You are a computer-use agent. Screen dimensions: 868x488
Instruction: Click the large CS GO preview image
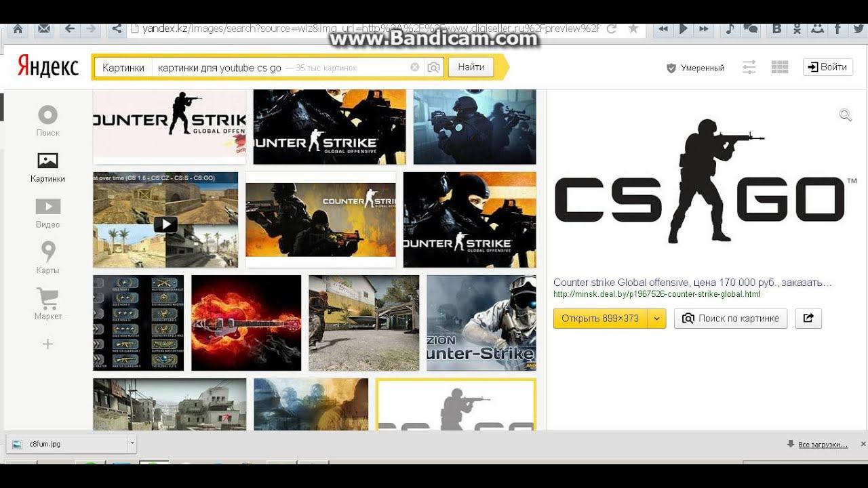pos(705,182)
